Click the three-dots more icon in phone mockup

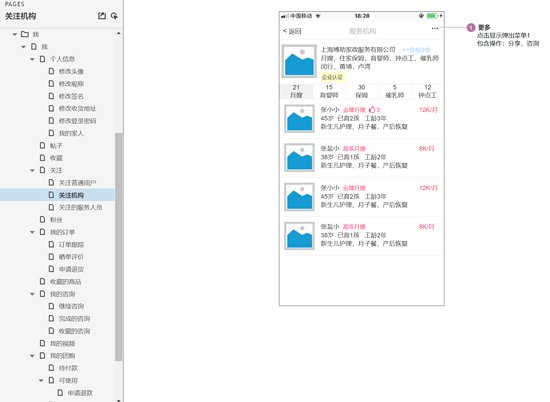tap(435, 28)
